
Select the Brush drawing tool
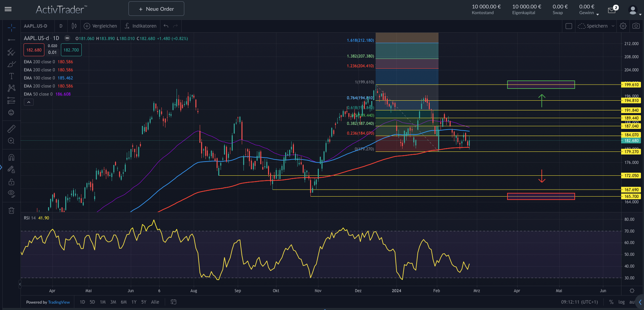[x=11, y=64]
